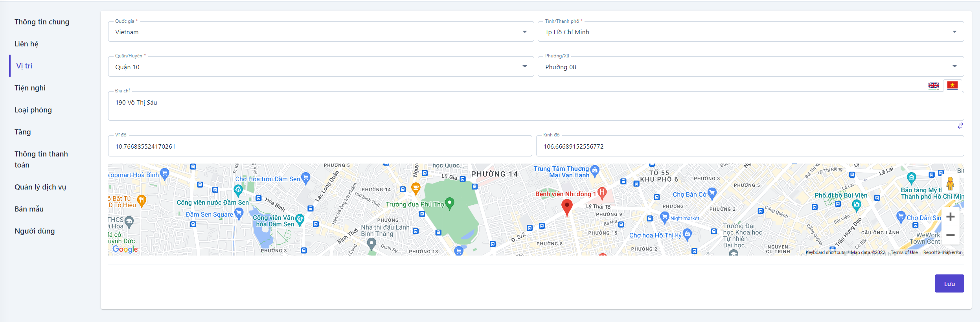The height and width of the screenshot is (322, 980).
Task: Select Bệnh viện Nhi đồng 1 hospital marker
Action: [602, 193]
